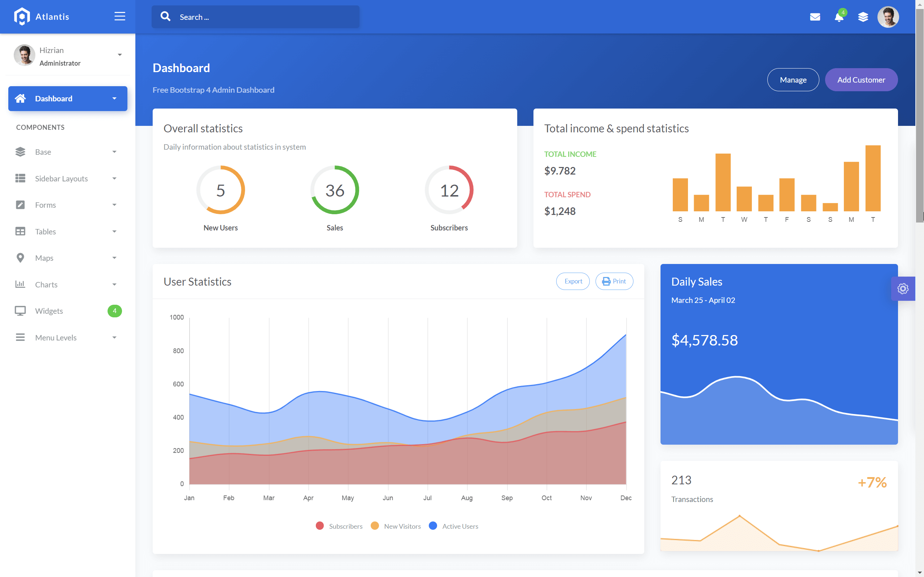
Task: Open the Widgets monitor icon
Action: (20, 310)
